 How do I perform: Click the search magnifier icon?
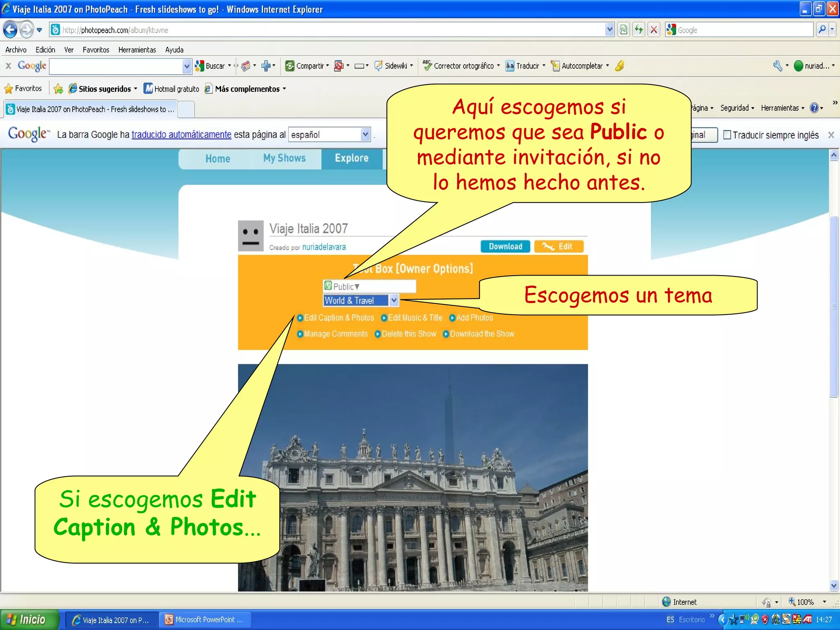coord(822,30)
